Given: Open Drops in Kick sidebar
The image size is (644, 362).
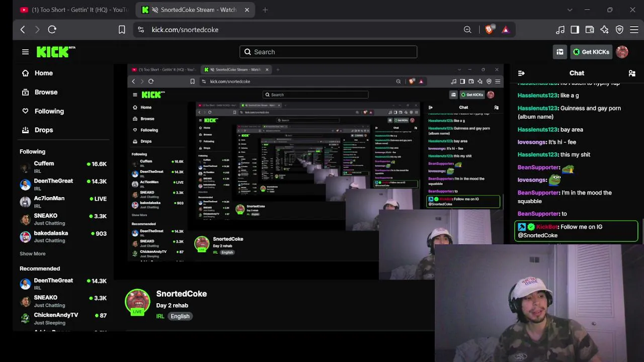Looking at the screenshot, I should [63, 130].
